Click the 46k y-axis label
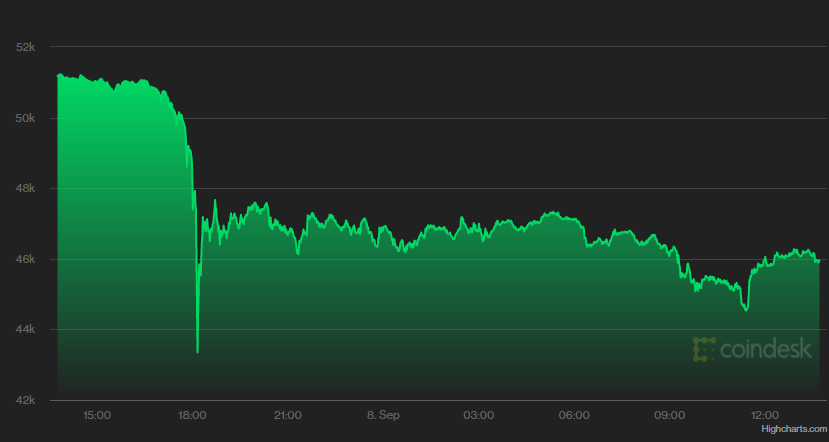This screenshot has width=829, height=442. [x=27, y=259]
